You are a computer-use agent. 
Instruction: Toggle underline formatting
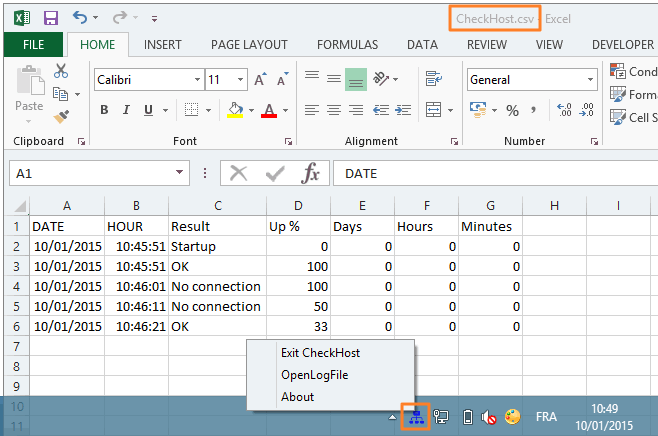click(148, 110)
